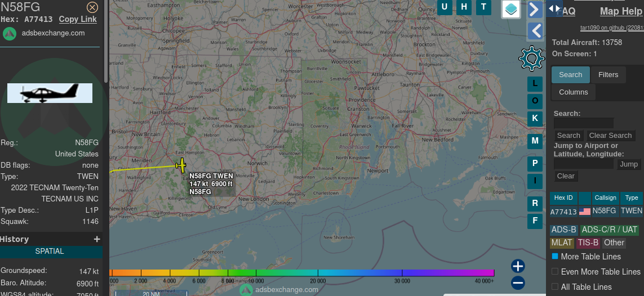Image resolution: width=644 pixels, height=296 pixels.
Task: Switch to the Columns tab
Action: [x=574, y=92]
